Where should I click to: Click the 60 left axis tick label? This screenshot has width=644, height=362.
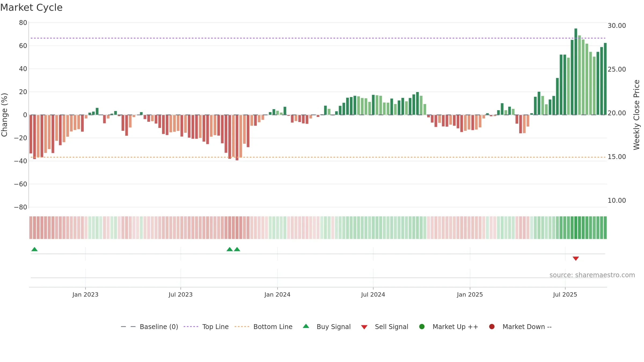point(23,46)
